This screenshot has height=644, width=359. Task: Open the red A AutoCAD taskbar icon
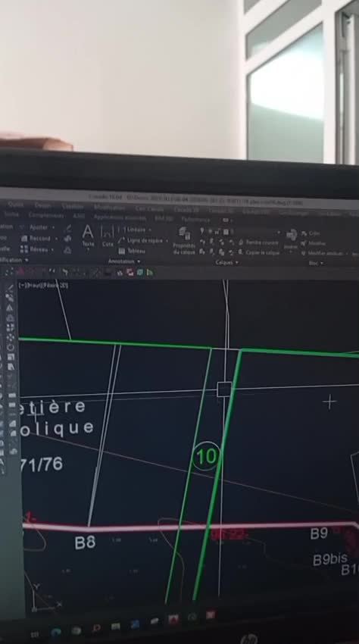[x=173, y=619]
